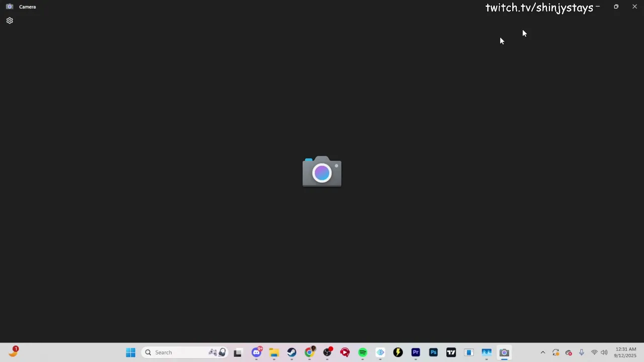Open OBS Studio from the taskbar
The width and height of the screenshot is (644, 362).
[328, 352]
